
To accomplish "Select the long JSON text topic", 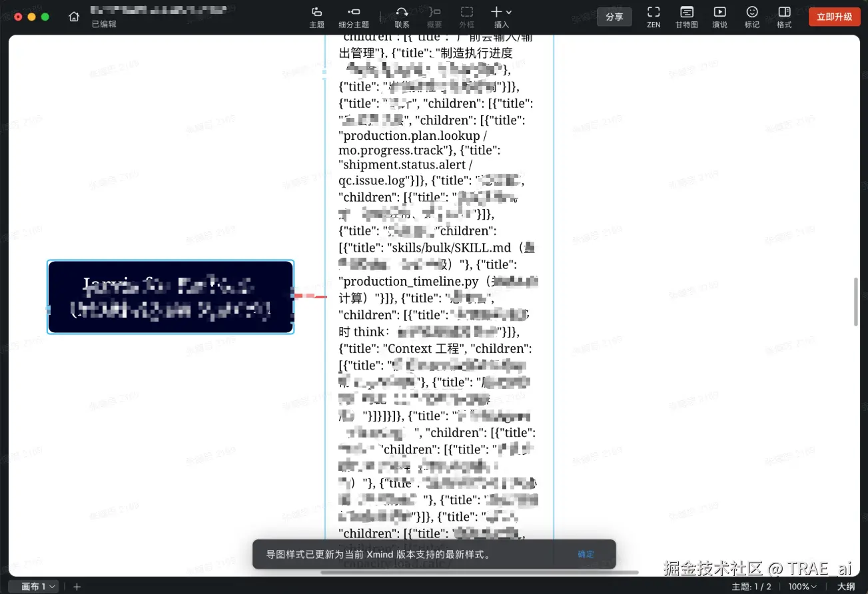I will click(x=439, y=300).
